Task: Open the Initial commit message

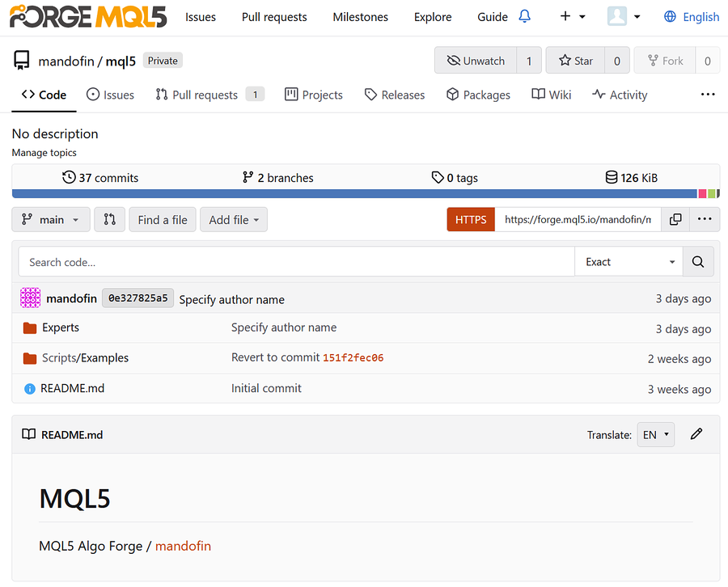Action: coord(266,388)
